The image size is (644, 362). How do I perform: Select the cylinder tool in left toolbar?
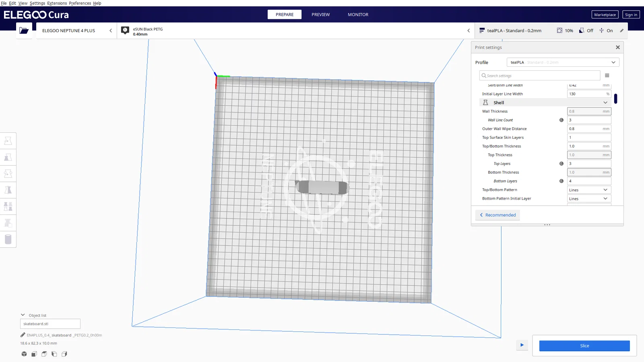click(8, 240)
